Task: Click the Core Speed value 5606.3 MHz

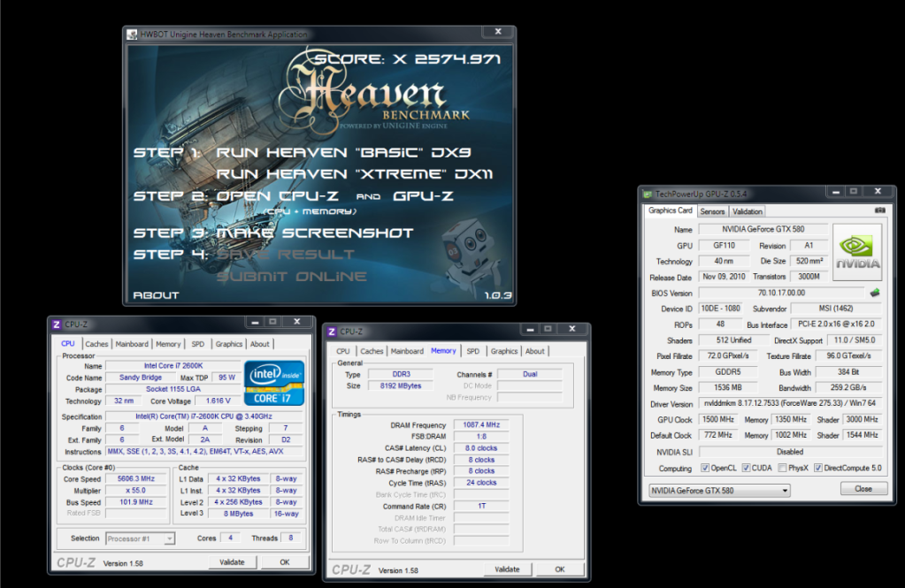Action: point(136,479)
